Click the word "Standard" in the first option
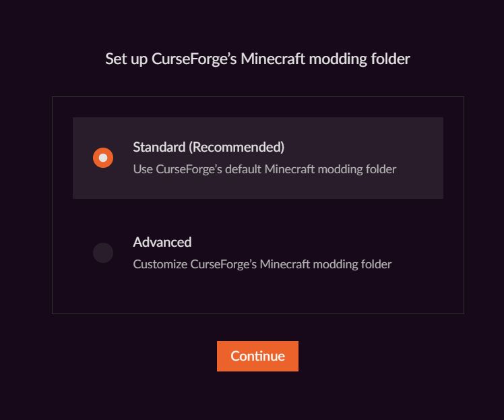Viewport: 504px width, 420px height. click(159, 147)
